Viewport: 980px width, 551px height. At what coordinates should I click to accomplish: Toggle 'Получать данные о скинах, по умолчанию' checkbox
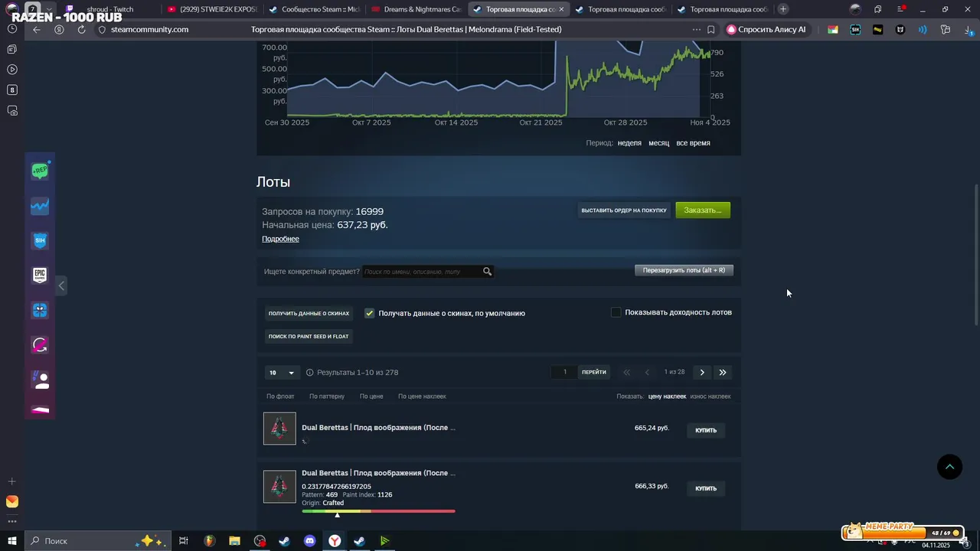pos(370,313)
